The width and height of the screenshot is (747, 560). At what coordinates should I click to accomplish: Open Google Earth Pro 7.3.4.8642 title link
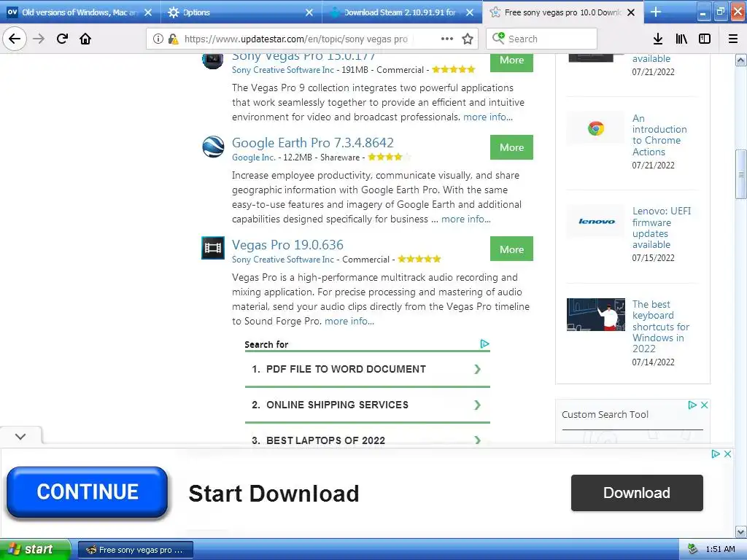point(312,142)
